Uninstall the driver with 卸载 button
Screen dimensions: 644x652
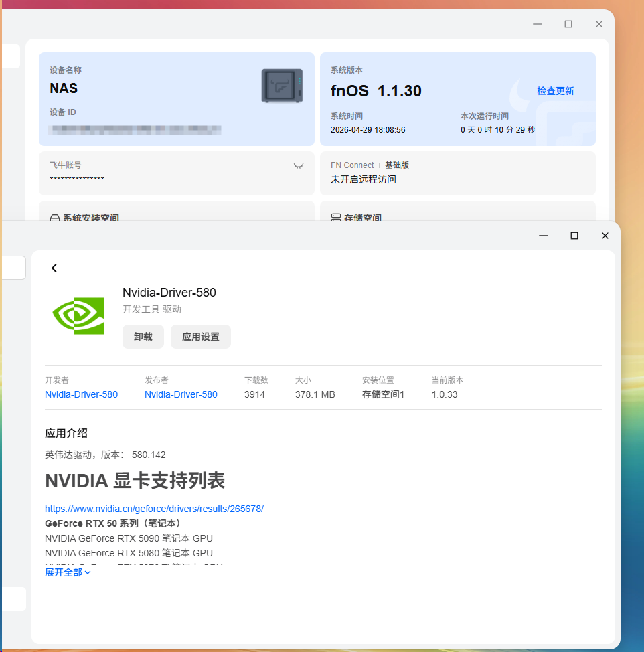click(x=143, y=337)
